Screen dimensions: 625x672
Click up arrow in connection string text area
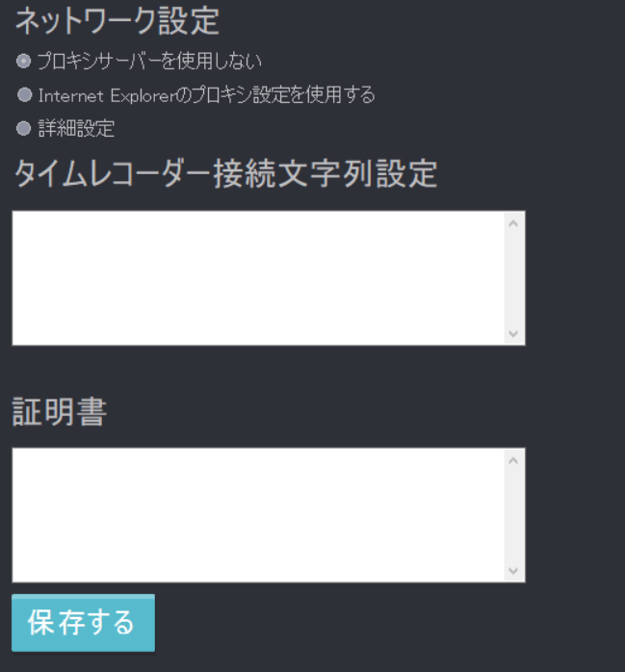513,223
